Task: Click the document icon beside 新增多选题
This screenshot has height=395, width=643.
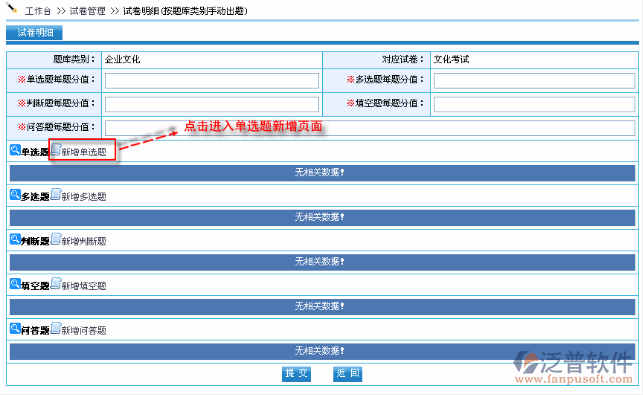Action: pos(56,195)
